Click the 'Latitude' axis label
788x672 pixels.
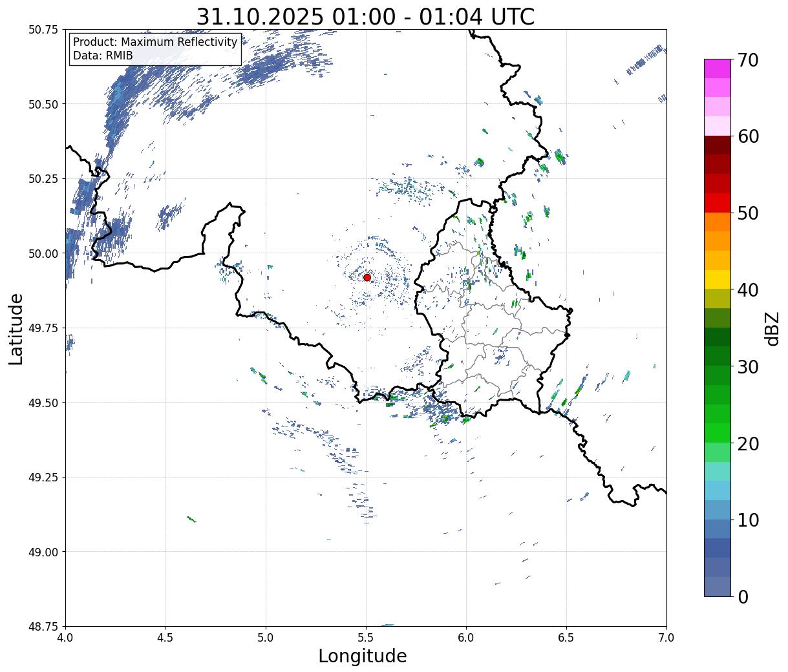(x=16, y=328)
